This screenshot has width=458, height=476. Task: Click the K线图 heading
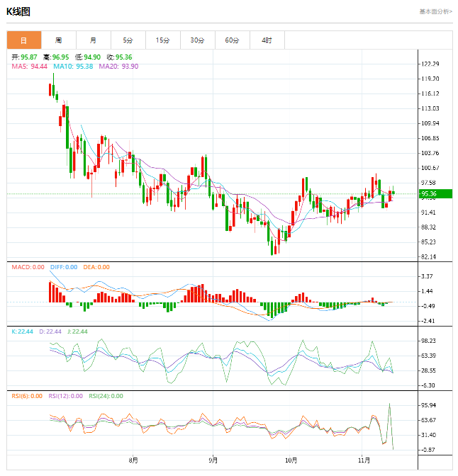(18, 12)
